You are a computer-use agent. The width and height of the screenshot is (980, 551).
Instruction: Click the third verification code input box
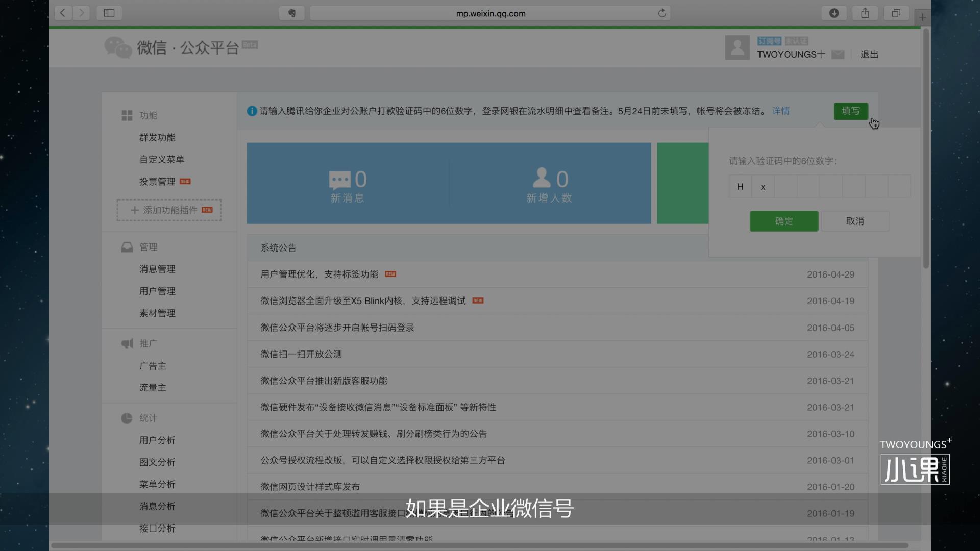click(786, 186)
